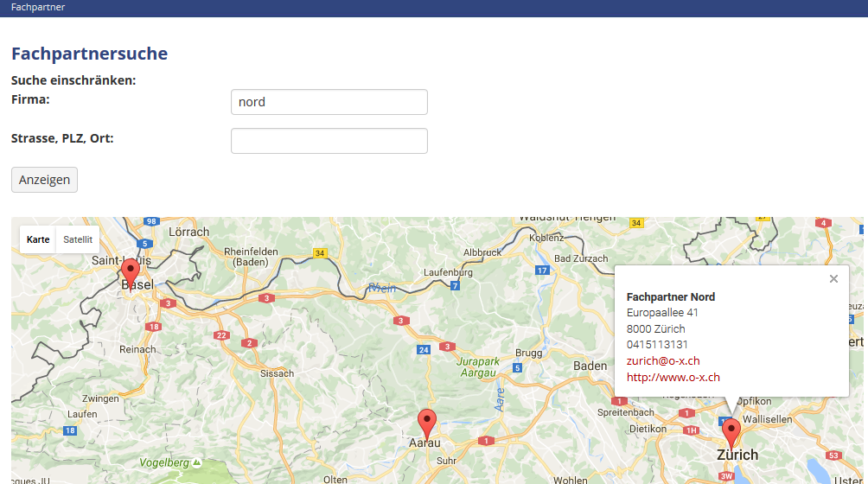Viewport: 868px width, 484px height.
Task: Switch the map to Satellit view
Action: [78, 239]
